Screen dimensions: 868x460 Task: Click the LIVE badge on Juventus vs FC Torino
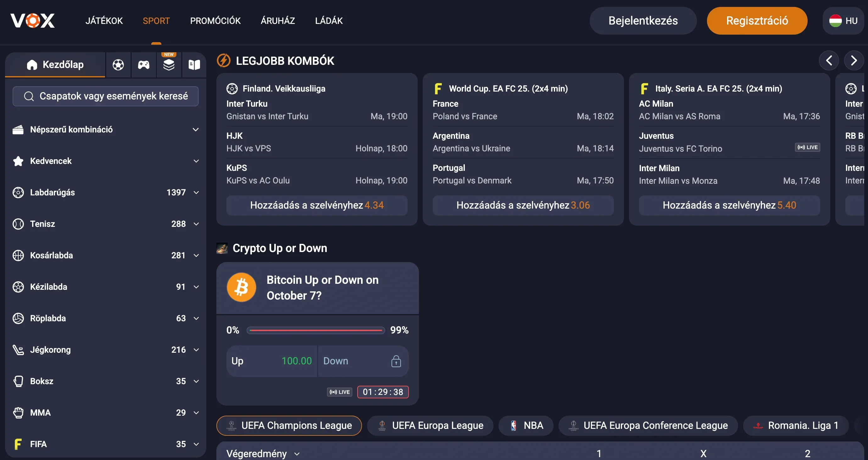(x=807, y=147)
